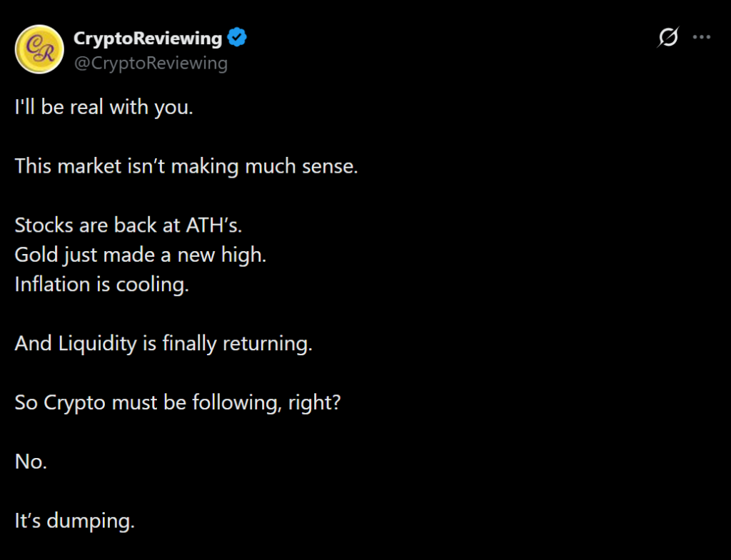Screen dimensions: 731x560
Task: Click the "Gold just made a new high" line
Action: tap(141, 255)
